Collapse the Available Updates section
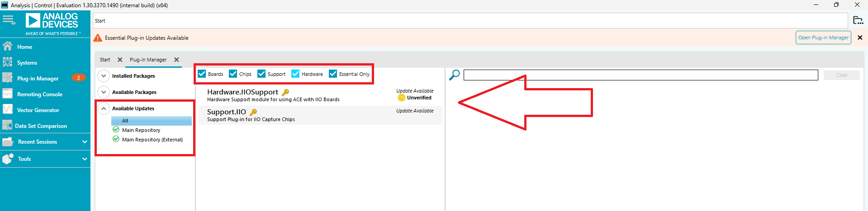Viewport: 868px width, 211px height. (104, 108)
